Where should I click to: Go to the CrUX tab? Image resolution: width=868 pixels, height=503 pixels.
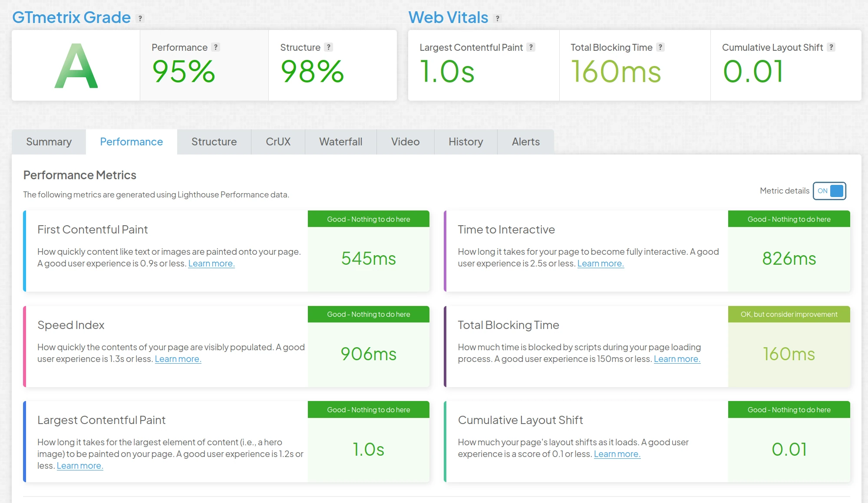pos(278,141)
